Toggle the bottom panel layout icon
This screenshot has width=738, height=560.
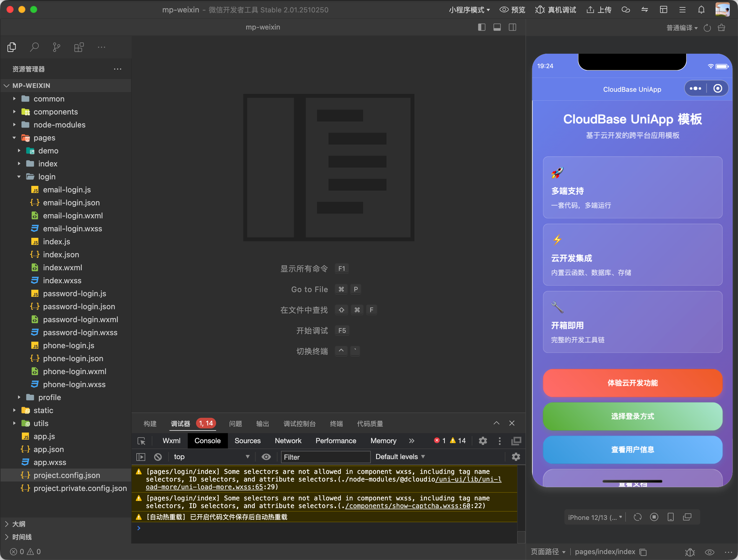click(x=497, y=27)
